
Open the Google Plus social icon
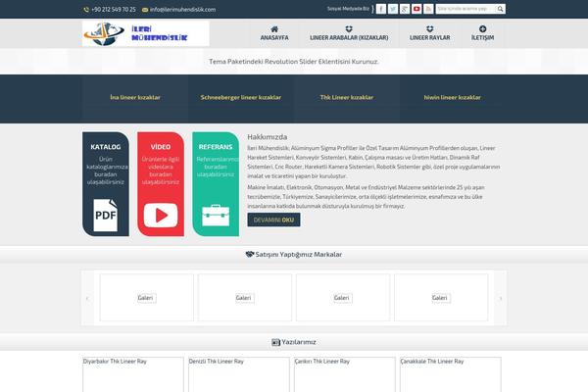(405, 9)
